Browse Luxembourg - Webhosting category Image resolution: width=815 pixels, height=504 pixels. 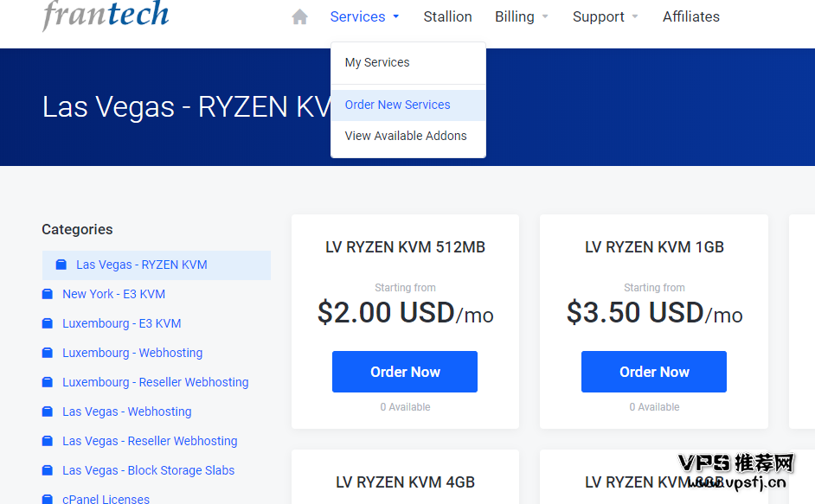click(x=132, y=353)
